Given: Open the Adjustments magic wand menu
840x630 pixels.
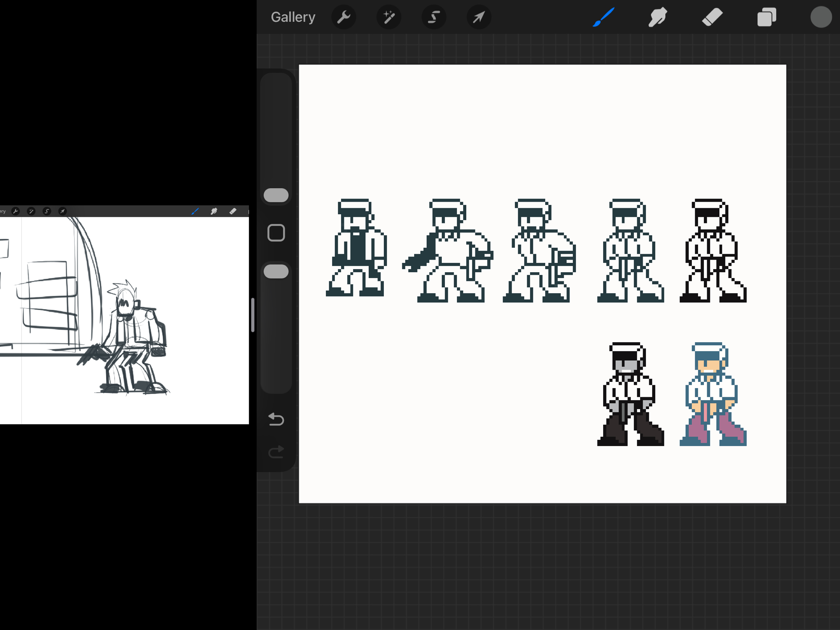Looking at the screenshot, I should tap(388, 17).
